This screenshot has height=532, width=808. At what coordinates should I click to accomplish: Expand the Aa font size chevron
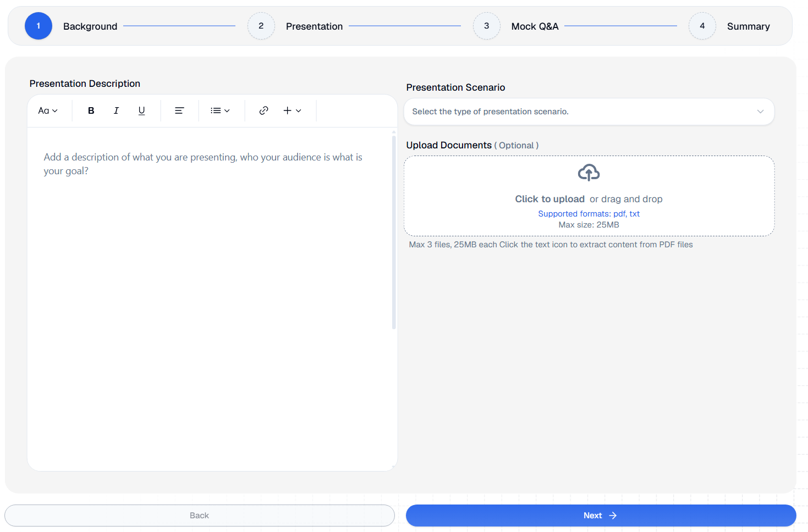[x=56, y=110]
